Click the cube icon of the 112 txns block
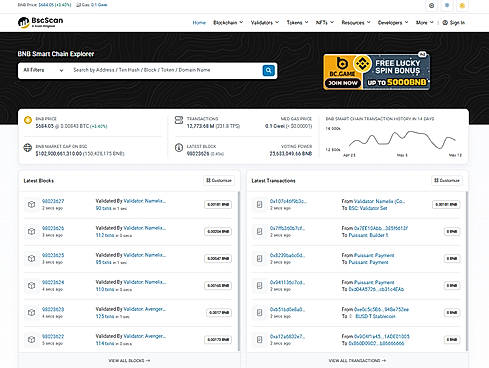Screen dimensions: 489x368 [x=31, y=231]
